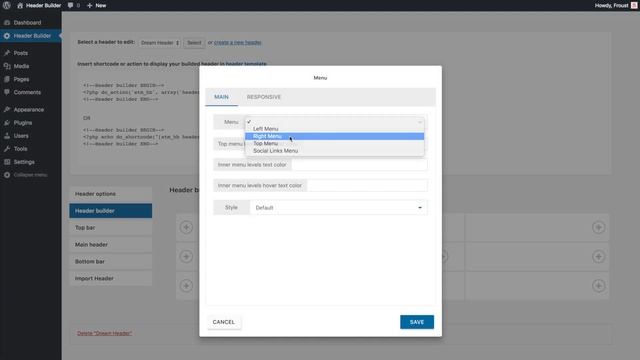640x360 pixels.
Task: Click the Settings icon in sidebar
Action: tap(7, 162)
